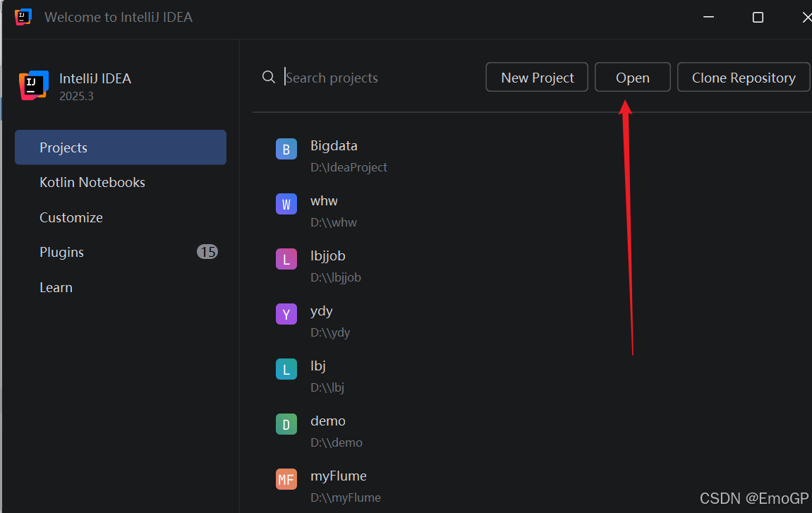Open the lbjjob project
Image resolution: width=812 pixels, height=513 pixels.
click(x=327, y=256)
